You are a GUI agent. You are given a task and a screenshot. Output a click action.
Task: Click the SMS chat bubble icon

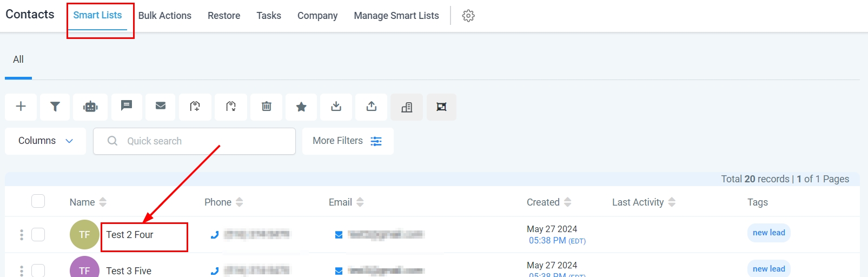click(127, 105)
